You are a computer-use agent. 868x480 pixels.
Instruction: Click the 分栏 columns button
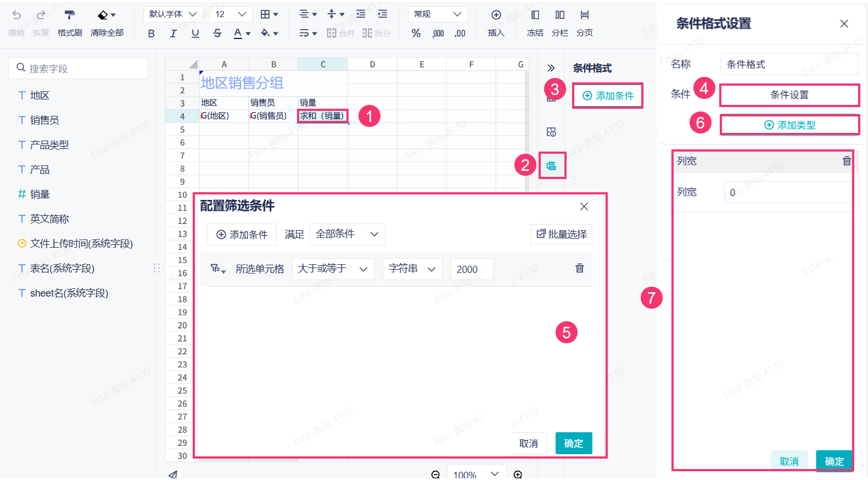[560, 23]
